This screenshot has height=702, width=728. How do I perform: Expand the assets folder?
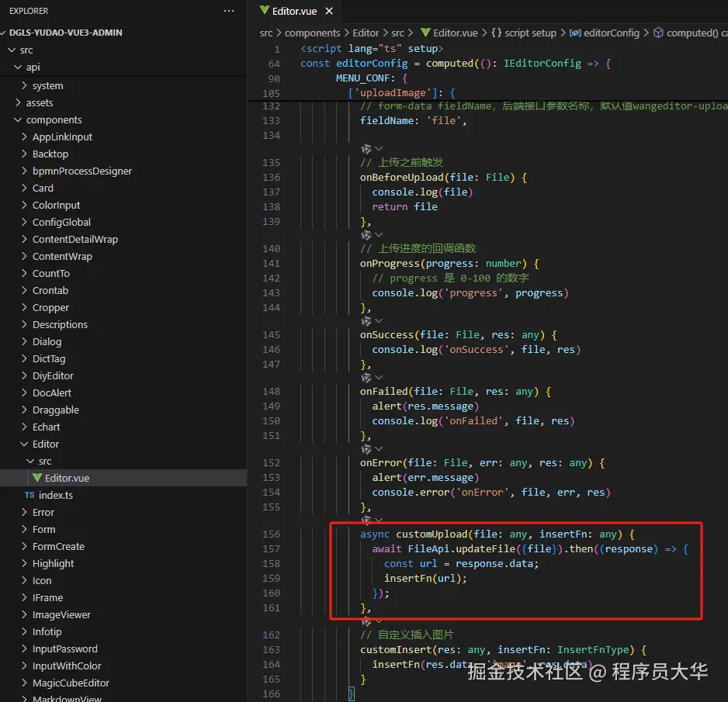coord(18,102)
